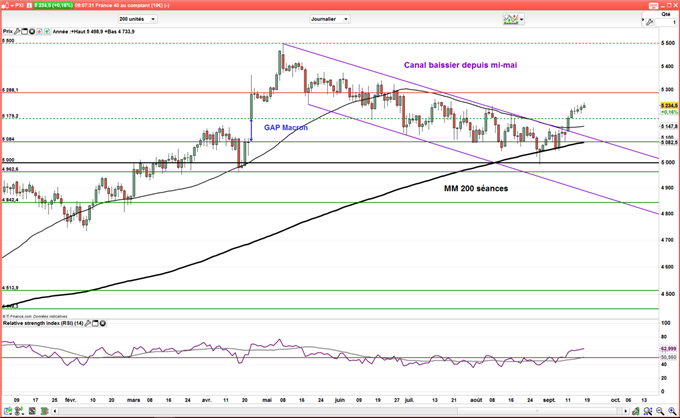Viewport: 680px width, 418px height.
Task: Click the 'MM 200 séances' label
Action: [x=476, y=189]
